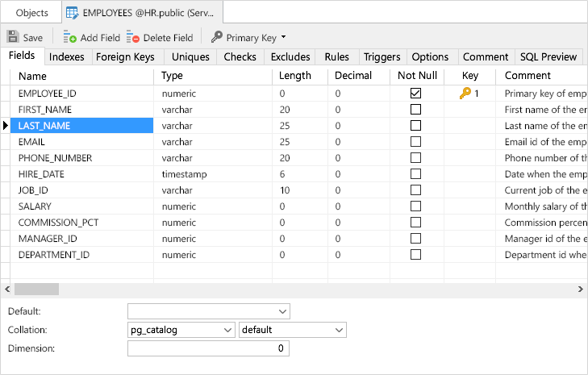
Task: Click the horizontal scrollbar thumb
Action: (x=37, y=290)
